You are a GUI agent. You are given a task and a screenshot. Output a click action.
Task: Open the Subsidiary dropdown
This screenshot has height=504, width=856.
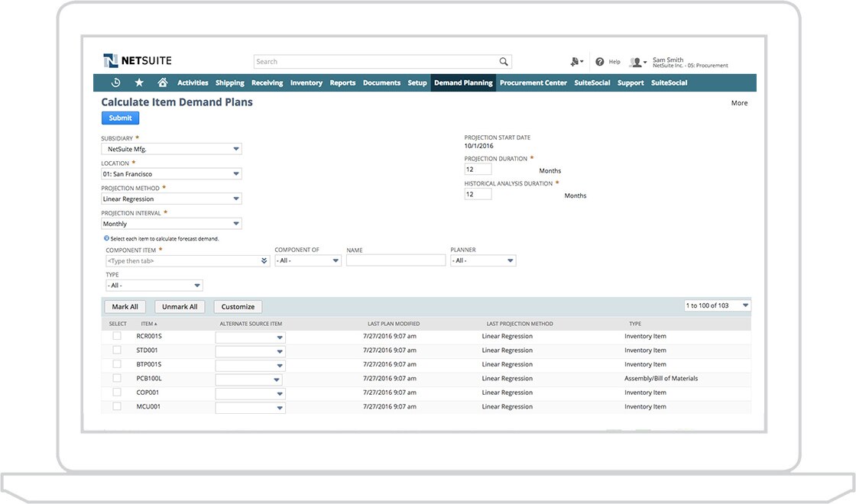coord(237,148)
